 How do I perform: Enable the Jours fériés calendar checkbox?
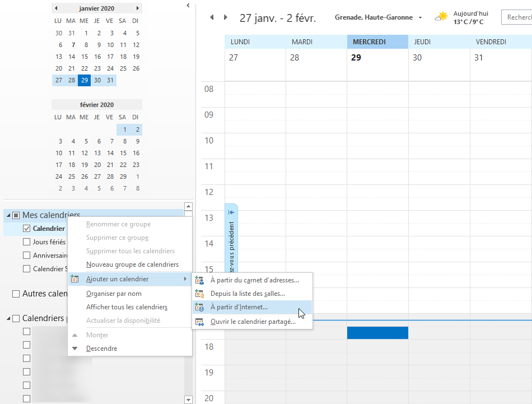pos(27,242)
